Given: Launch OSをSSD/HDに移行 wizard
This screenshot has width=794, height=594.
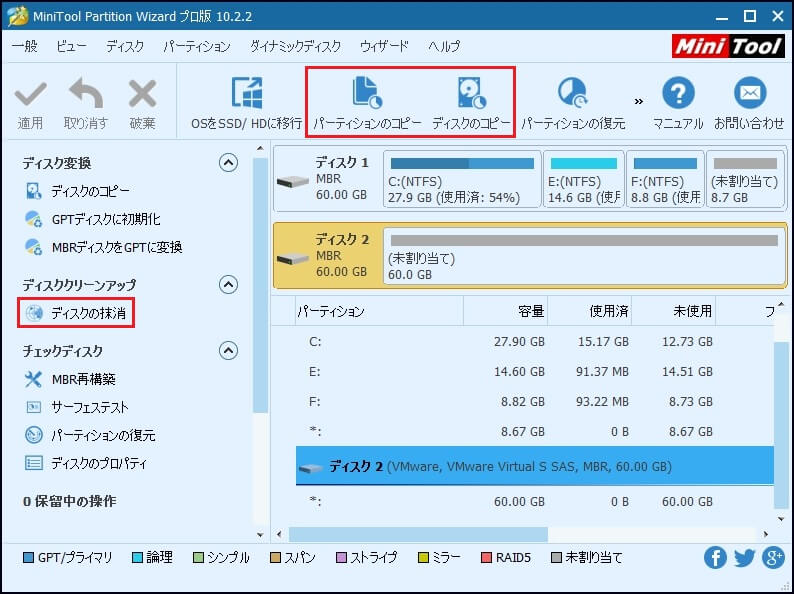Looking at the screenshot, I should 247,104.
